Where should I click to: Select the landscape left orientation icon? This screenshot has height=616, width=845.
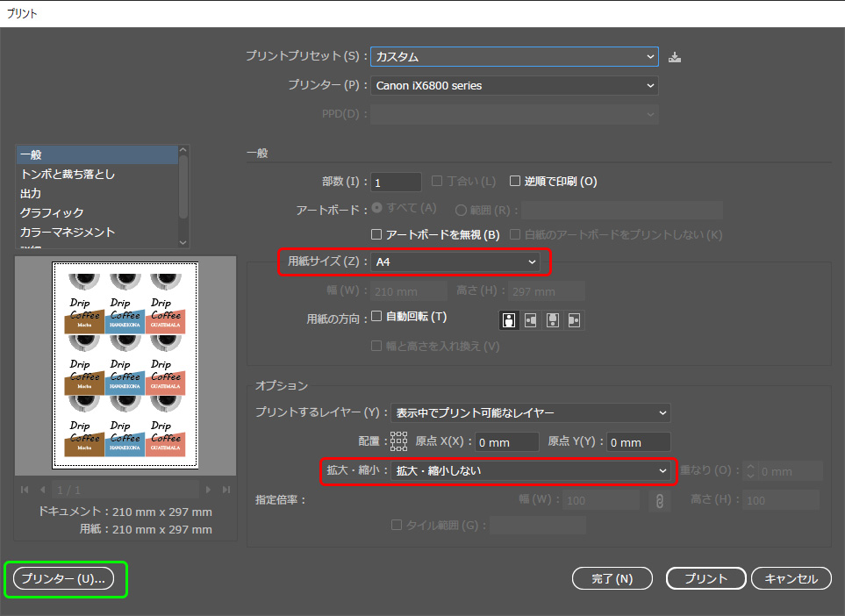tap(531, 320)
